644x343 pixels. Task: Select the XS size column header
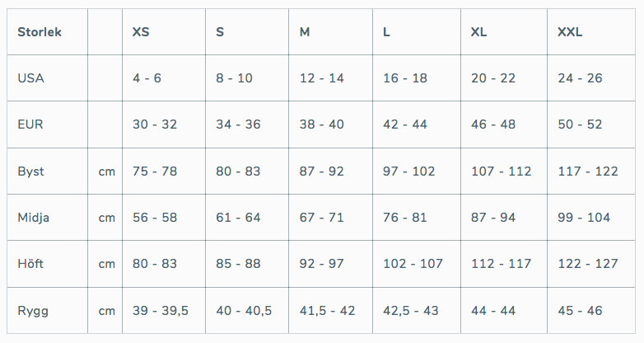164,31
